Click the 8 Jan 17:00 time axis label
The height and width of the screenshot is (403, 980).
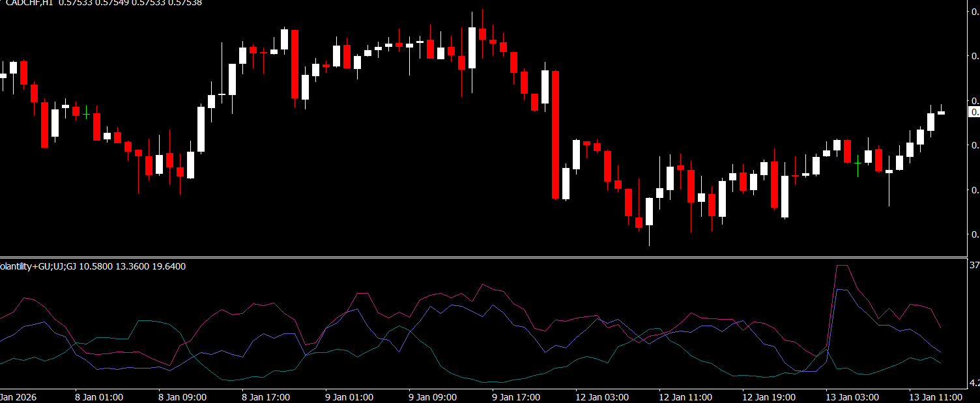[x=266, y=396]
